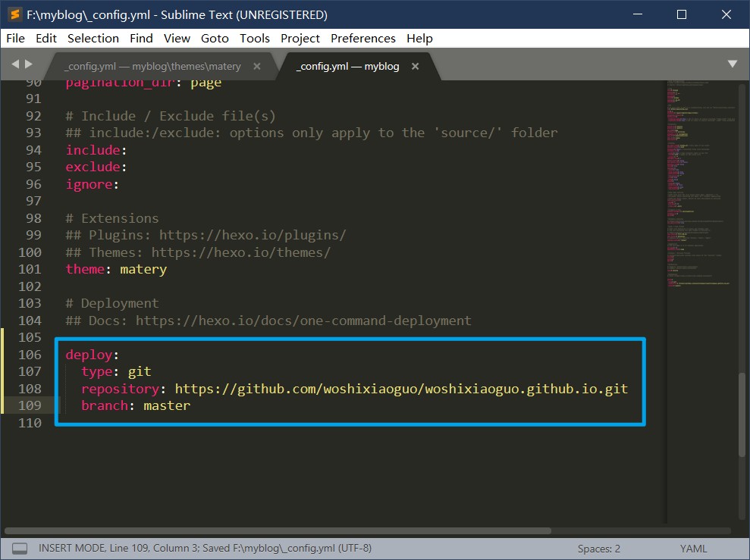Click the 'branch' key text
This screenshot has width=750, height=560.
click(x=105, y=405)
